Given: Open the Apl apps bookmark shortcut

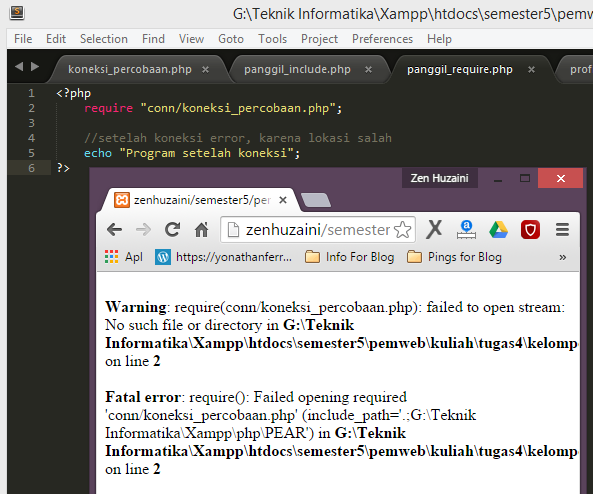Looking at the screenshot, I should 124,257.
